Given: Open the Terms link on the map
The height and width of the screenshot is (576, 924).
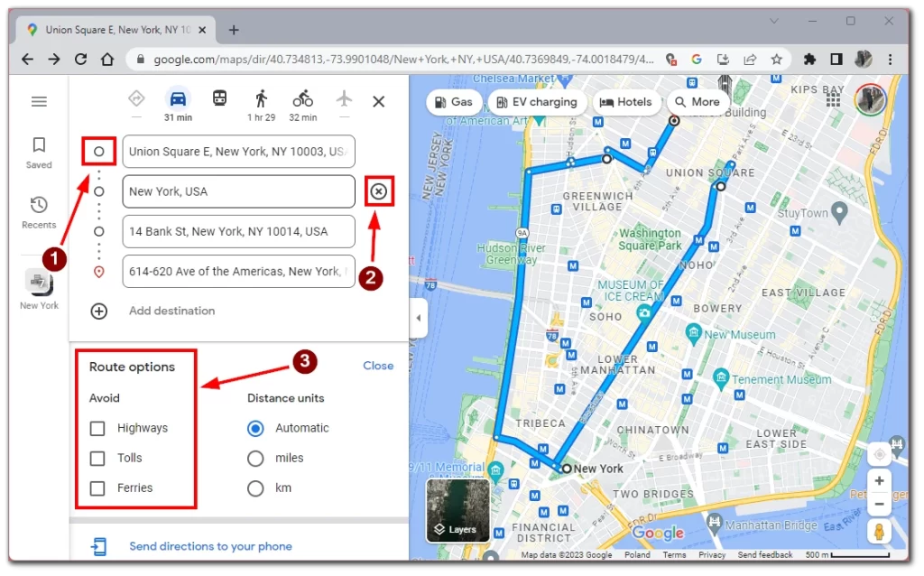Looking at the screenshot, I should coord(674,554).
